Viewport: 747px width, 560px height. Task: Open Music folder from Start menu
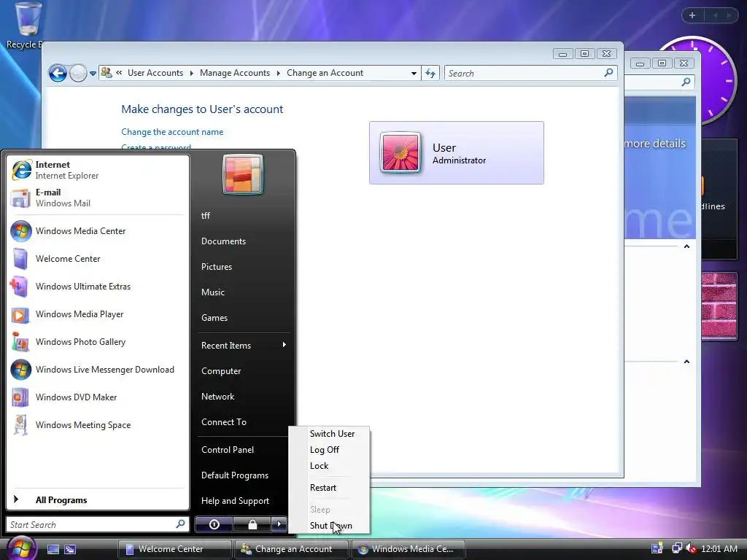(244, 292)
